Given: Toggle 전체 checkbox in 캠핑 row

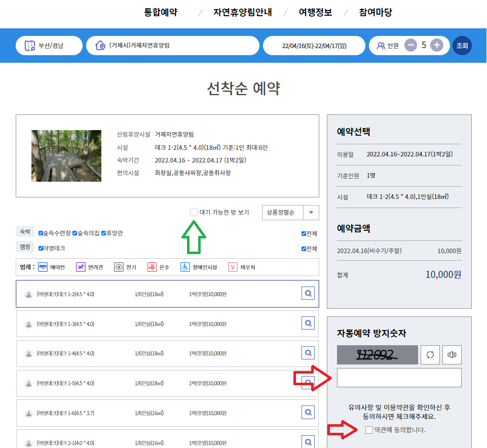Looking at the screenshot, I should (304, 249).
